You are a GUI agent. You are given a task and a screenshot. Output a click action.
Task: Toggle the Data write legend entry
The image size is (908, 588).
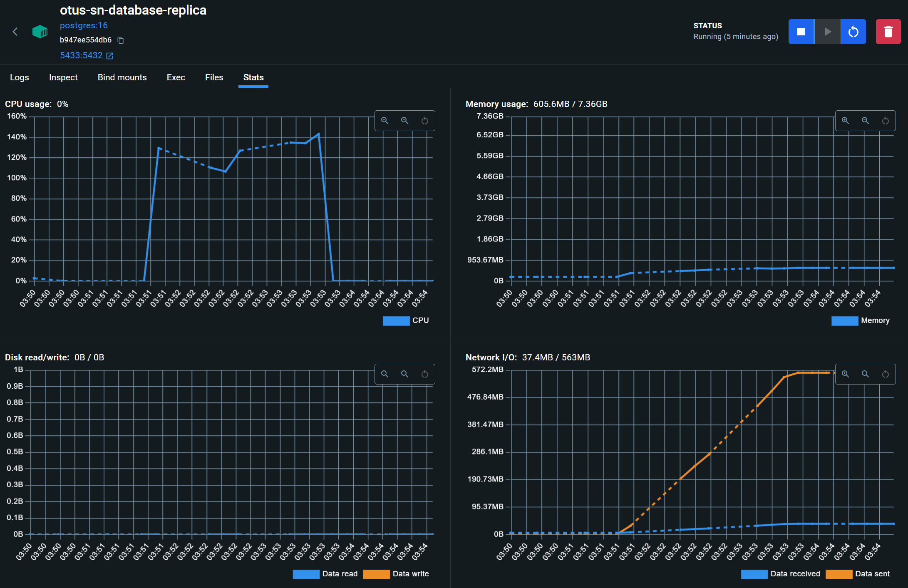[x=410, y=574]
